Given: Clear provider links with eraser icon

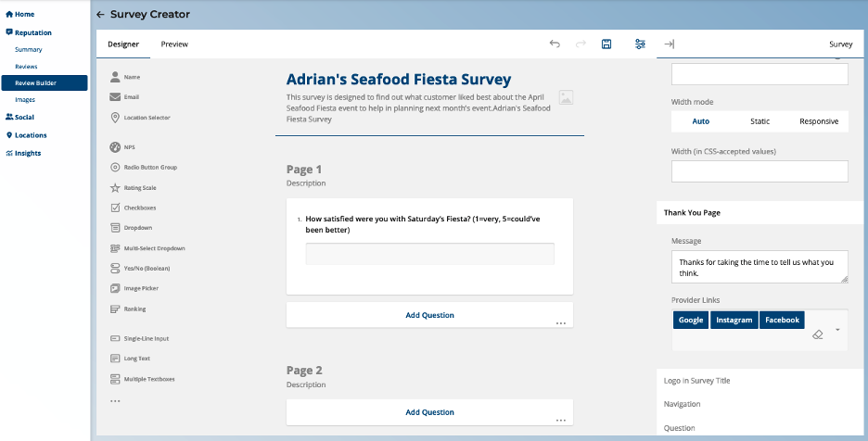Looking at the screenshot, I should (817, 334).
